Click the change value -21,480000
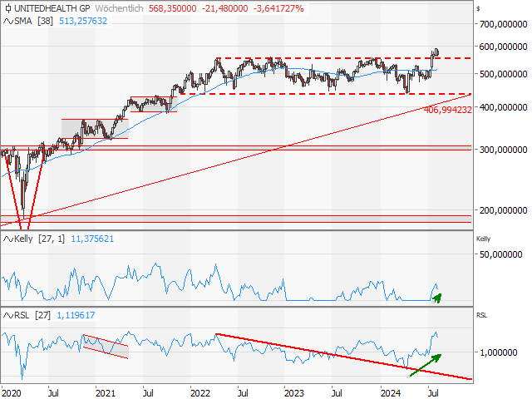The height and width of the screenshot is (399, 532). pyautogui.click(x=225, y=8)
